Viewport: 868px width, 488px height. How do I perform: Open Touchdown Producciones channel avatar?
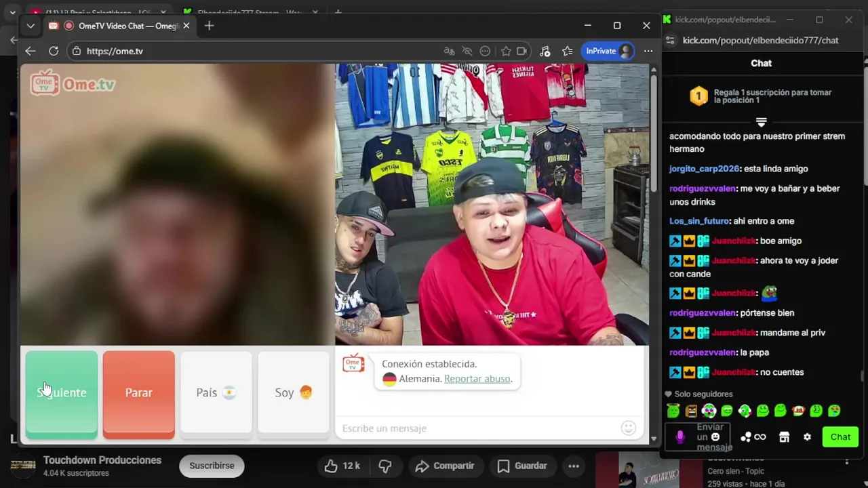pos(23,466)
